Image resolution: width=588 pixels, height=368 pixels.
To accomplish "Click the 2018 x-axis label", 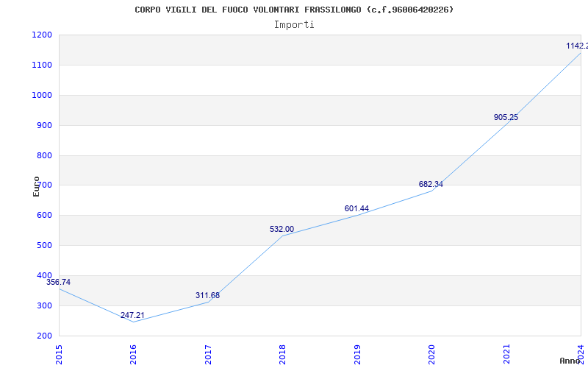I will pos(282,355).
